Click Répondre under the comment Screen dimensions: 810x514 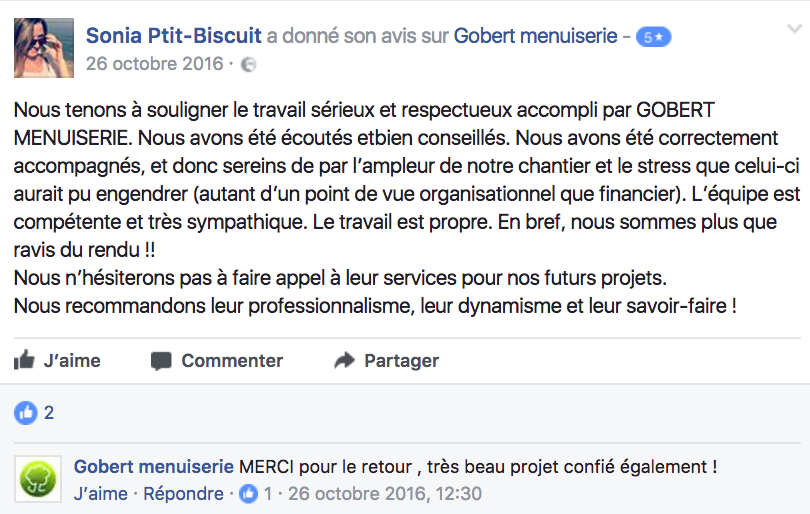pos(183,493)
